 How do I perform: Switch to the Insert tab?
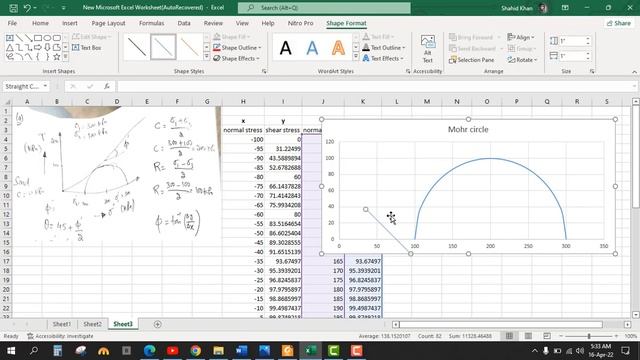(70, 23)
